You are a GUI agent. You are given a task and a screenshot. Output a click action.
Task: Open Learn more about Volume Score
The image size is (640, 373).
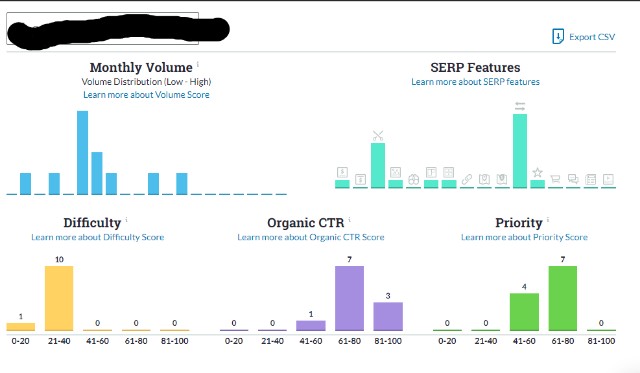[146, 95]
